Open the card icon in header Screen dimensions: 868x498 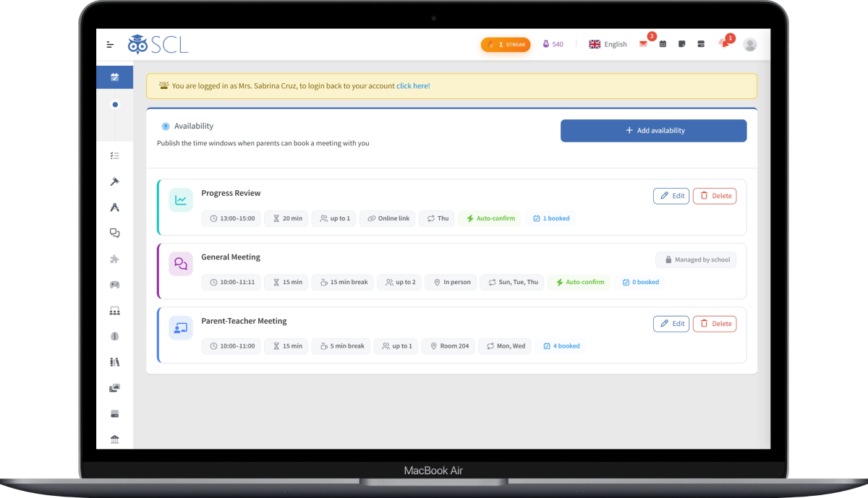coord(701,44)
